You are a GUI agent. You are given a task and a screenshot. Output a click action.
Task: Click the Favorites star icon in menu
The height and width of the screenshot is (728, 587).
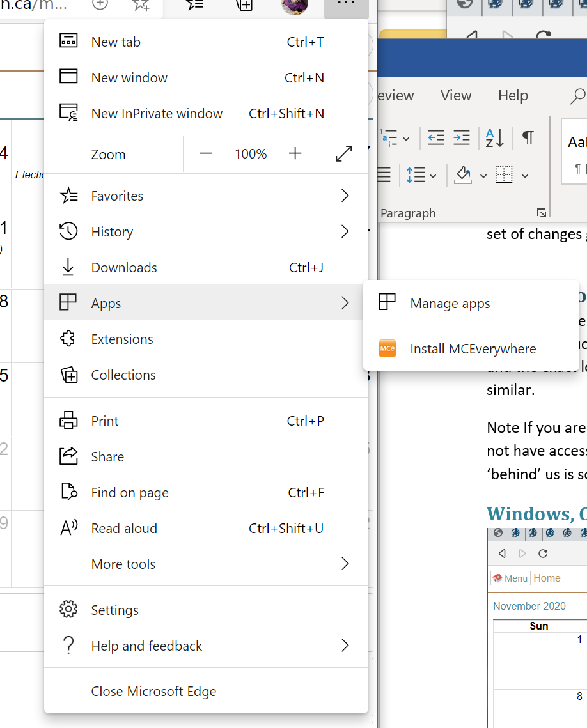(68, 196)
